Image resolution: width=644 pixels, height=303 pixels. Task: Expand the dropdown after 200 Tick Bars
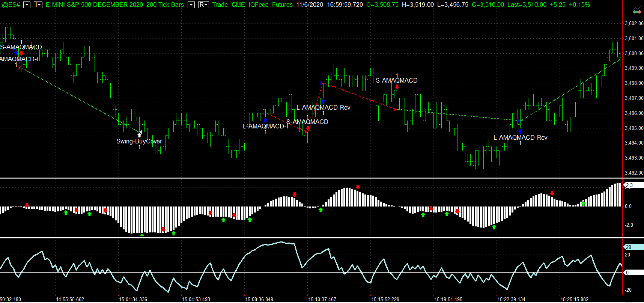tap(191, 5)
